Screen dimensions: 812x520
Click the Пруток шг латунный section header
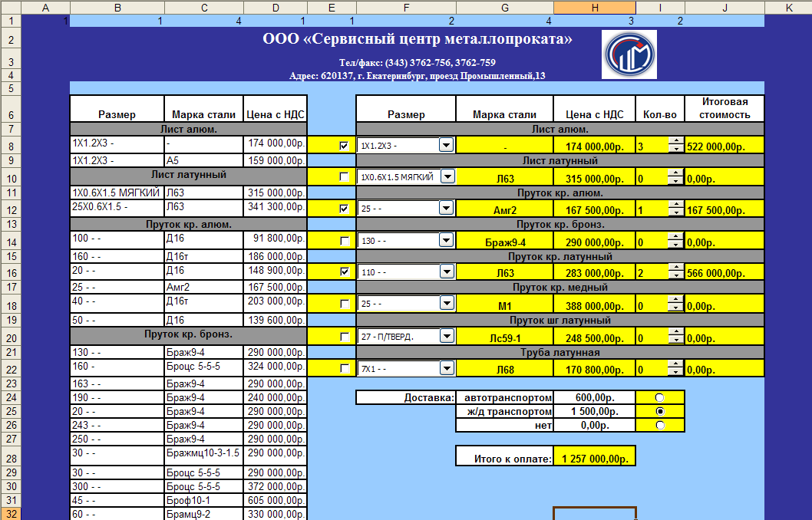point(559,321)
